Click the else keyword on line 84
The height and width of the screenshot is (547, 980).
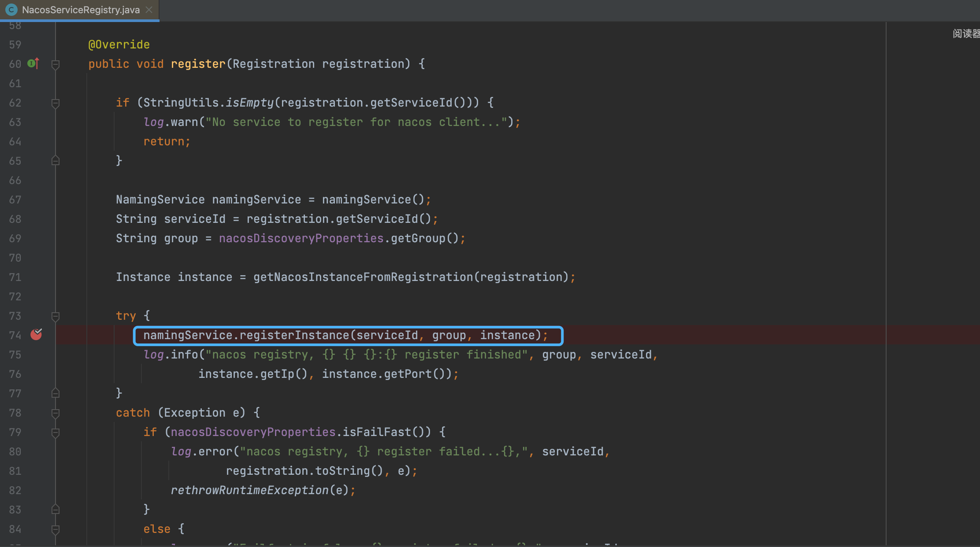[x=157, y=529]
